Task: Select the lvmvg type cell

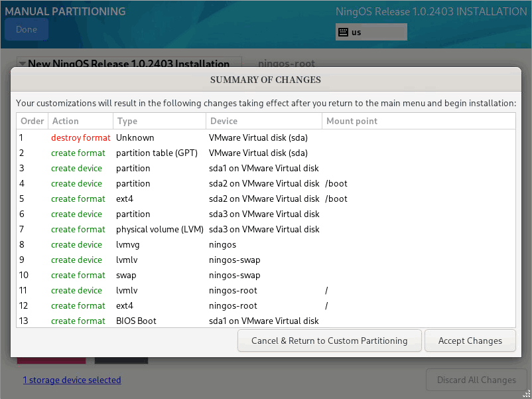Action: tap(127, 244)
